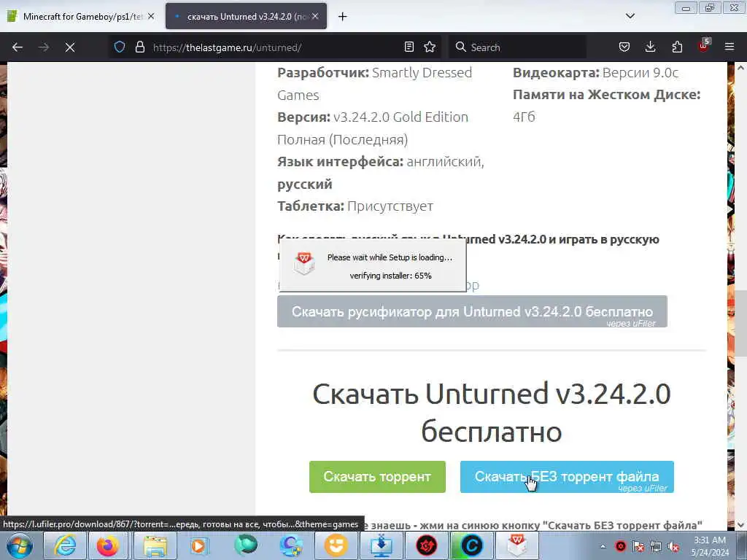This screenshot has width=747, height=560.
Task: Show hidden system tray icons
Action: pos(603,547)
